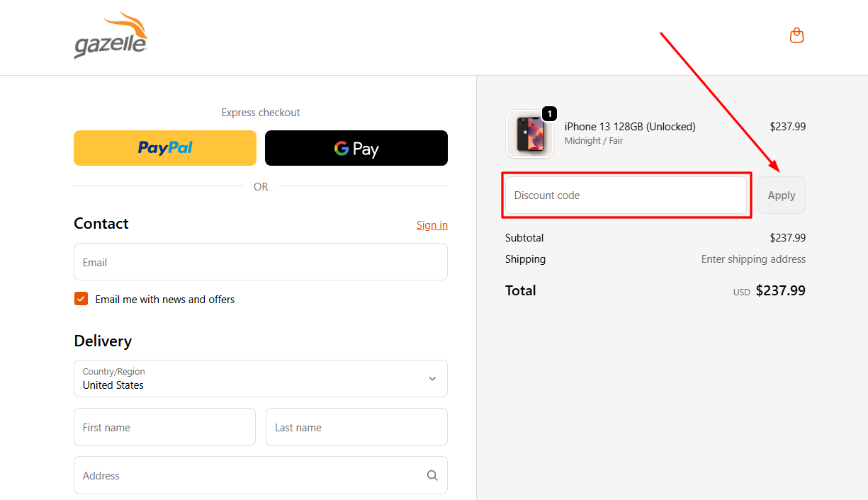This screenshot has width=868, height=500.
Task: Click the iPhone 13 product thumbnail
Action: [x=529, y=134]
